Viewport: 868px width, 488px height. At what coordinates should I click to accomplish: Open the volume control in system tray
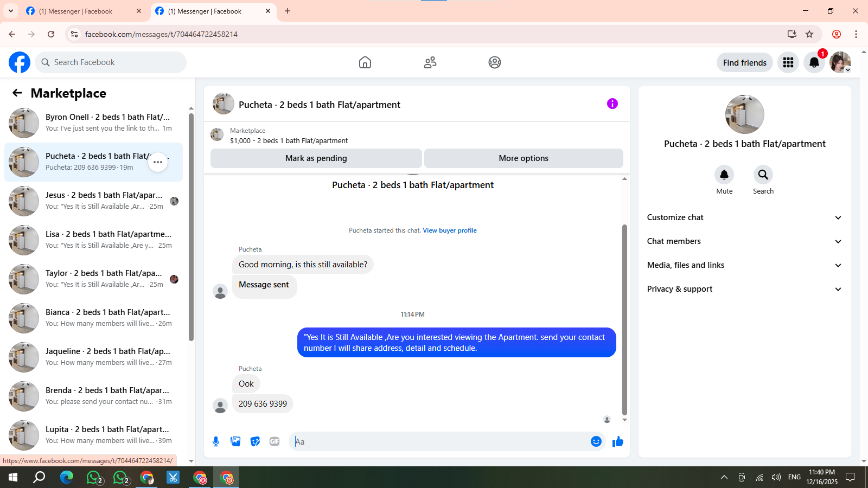[x=776, y=477]
